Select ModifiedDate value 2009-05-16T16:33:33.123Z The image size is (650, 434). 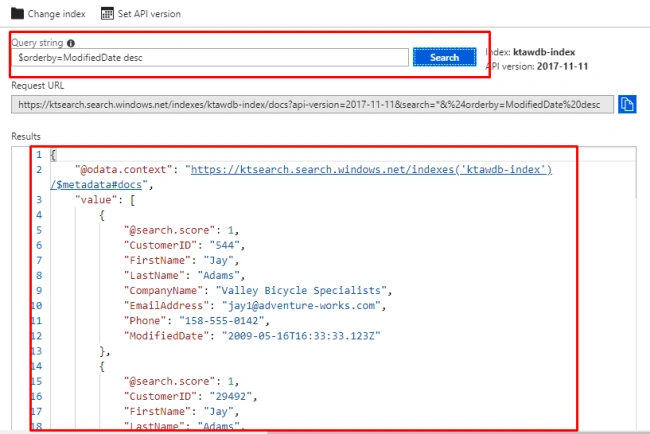(x=301, y=336)
